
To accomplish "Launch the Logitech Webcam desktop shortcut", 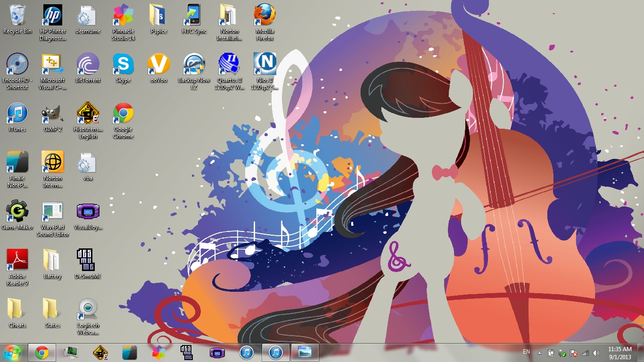I will [x=88, y=317].
